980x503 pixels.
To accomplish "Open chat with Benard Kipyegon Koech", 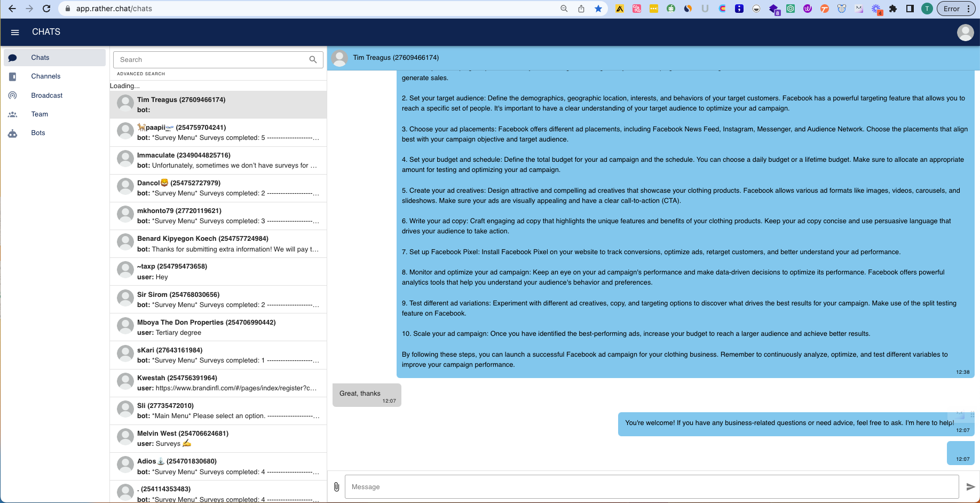I will (218, 244).
